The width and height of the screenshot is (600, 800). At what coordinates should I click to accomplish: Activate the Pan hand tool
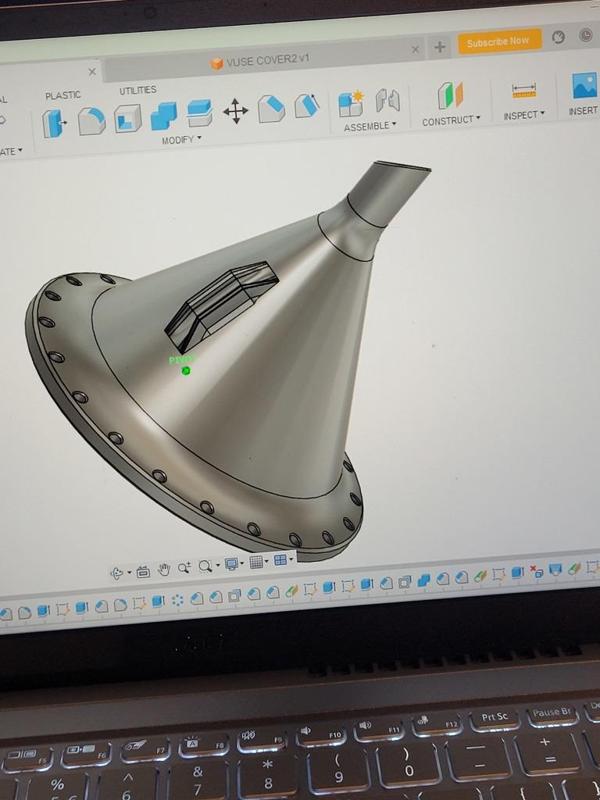(x=164, y=569)
